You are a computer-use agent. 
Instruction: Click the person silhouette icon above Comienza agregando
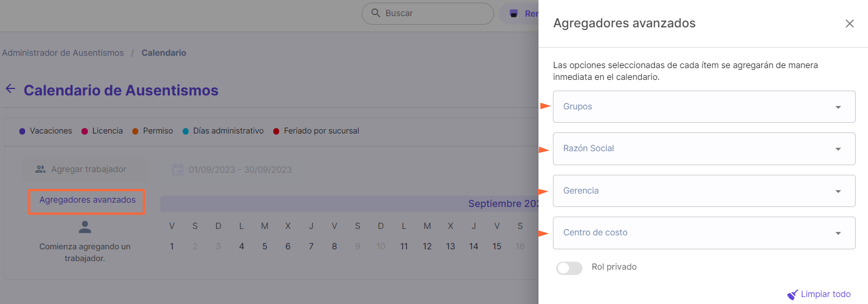pos(85,227)
